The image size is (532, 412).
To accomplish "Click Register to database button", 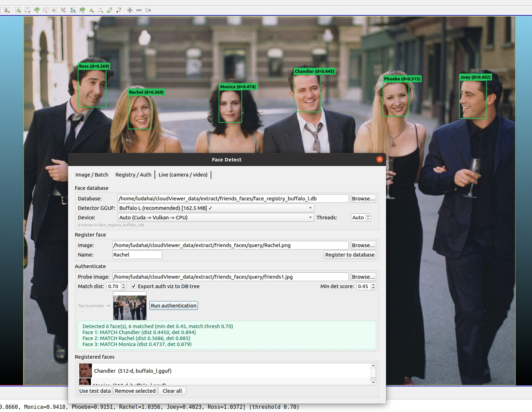I will pyautogui.click(x=350, y=255).
